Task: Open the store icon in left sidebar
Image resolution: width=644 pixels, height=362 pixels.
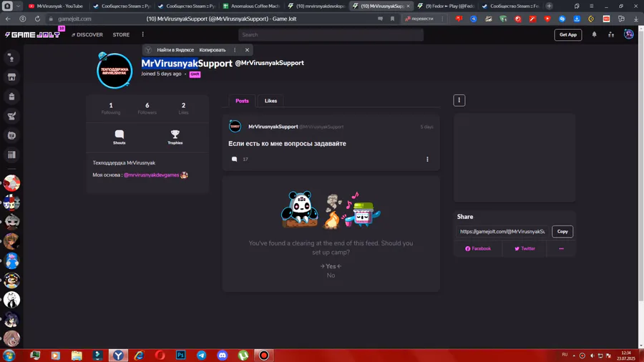Action: [x=11, y=77]
